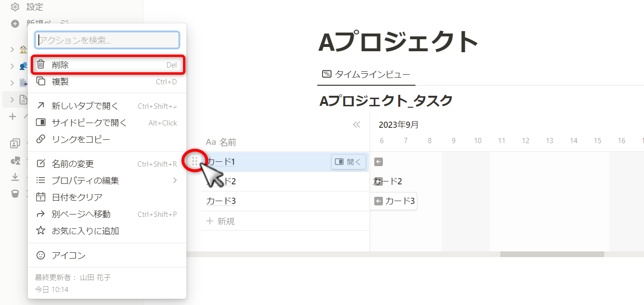Choose 名前の変更 in the context menu
The height and width of the screenshot is (305, 644).
click(73, 164)
